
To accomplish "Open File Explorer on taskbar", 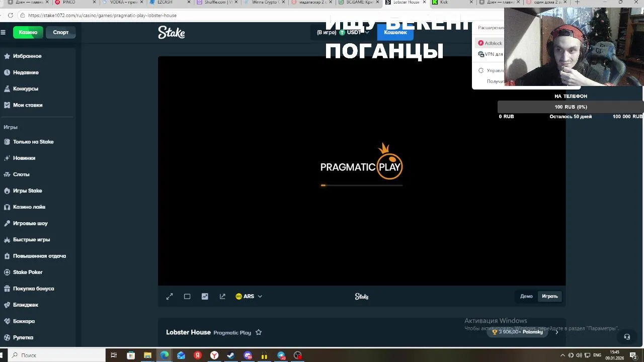I will (x=147, y=355).
